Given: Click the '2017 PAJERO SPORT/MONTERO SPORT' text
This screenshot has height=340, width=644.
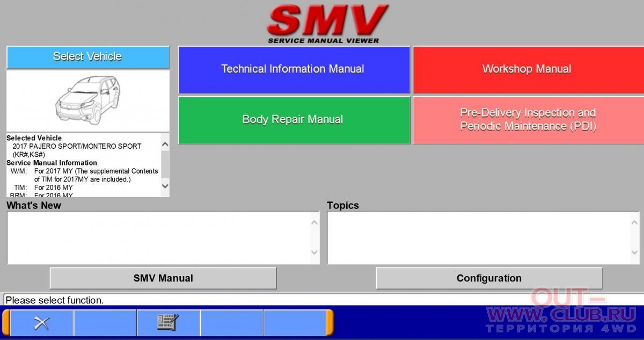Looking at the screenshot, I should click(x=77, y=146).
